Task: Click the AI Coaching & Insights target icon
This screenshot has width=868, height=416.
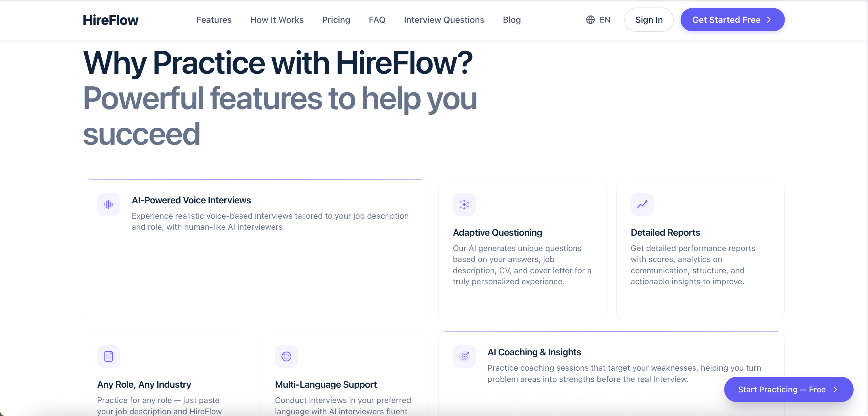Action: tap(464, 356)
